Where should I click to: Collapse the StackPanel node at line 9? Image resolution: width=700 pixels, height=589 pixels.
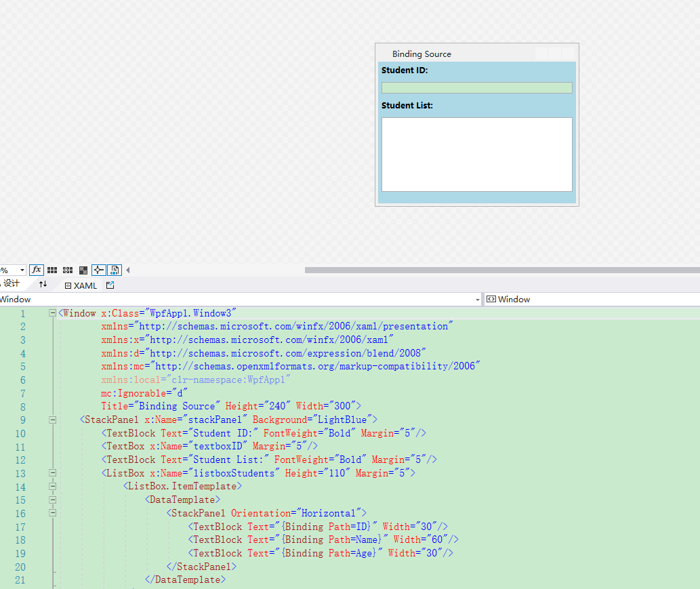click(52, 419)
